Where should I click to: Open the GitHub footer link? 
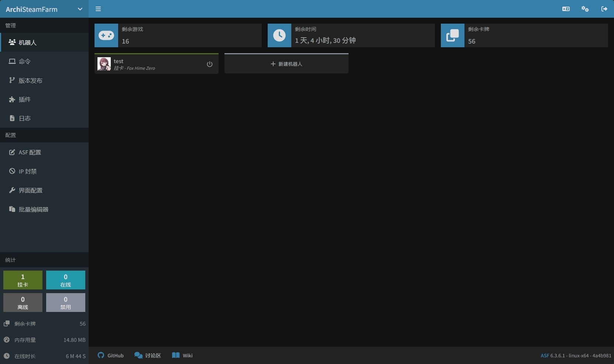point(111,356)
